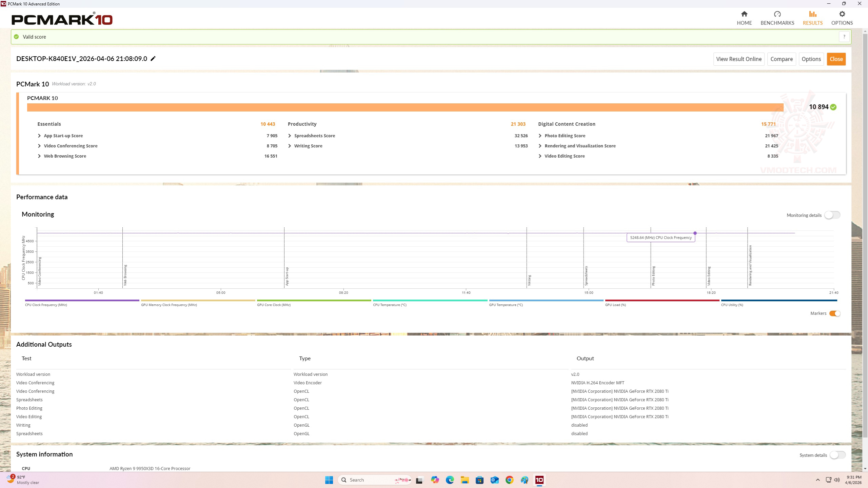
Task: Switch to the Results tab
Action: click(812, 18)
